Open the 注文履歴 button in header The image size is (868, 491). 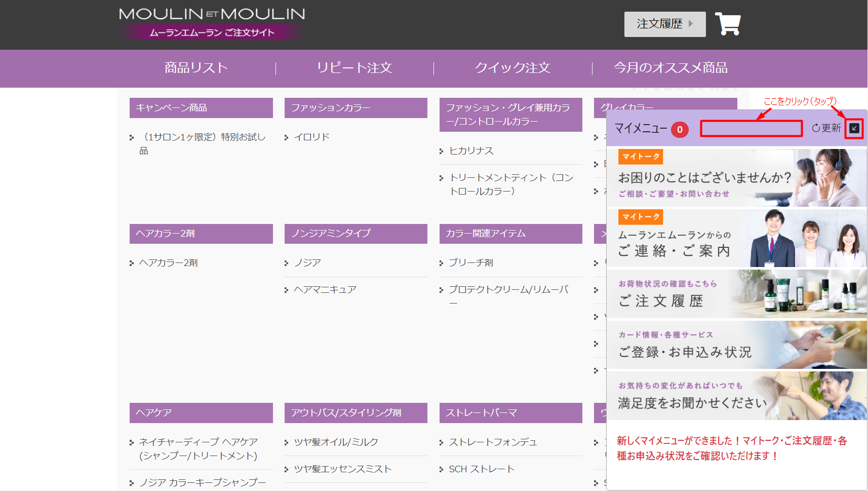click(x=664, y=24)
